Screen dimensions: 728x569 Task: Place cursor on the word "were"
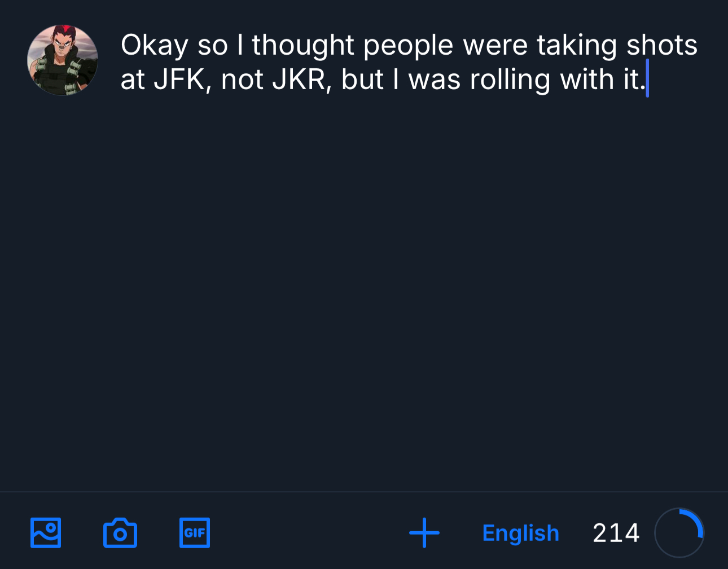click(495, 46)
